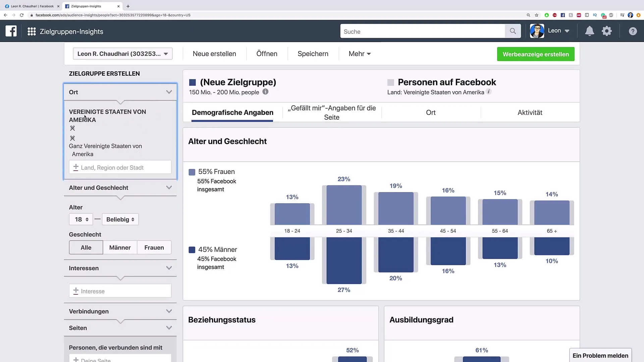
Task: Open the help question mark icon
Action: tap(633, 31)
